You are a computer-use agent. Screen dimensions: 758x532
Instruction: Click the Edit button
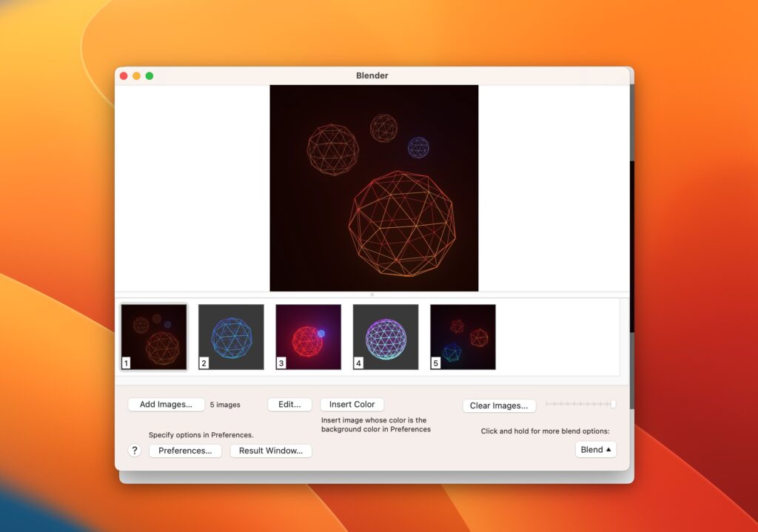point(289,404)
